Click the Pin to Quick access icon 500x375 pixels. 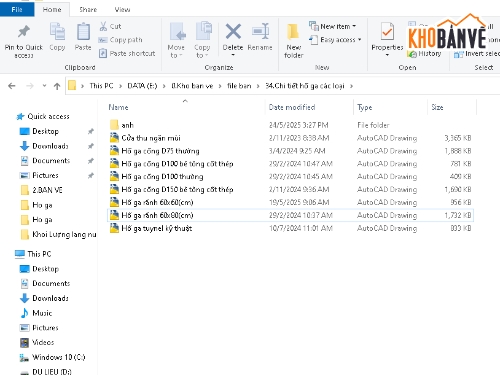24,32
